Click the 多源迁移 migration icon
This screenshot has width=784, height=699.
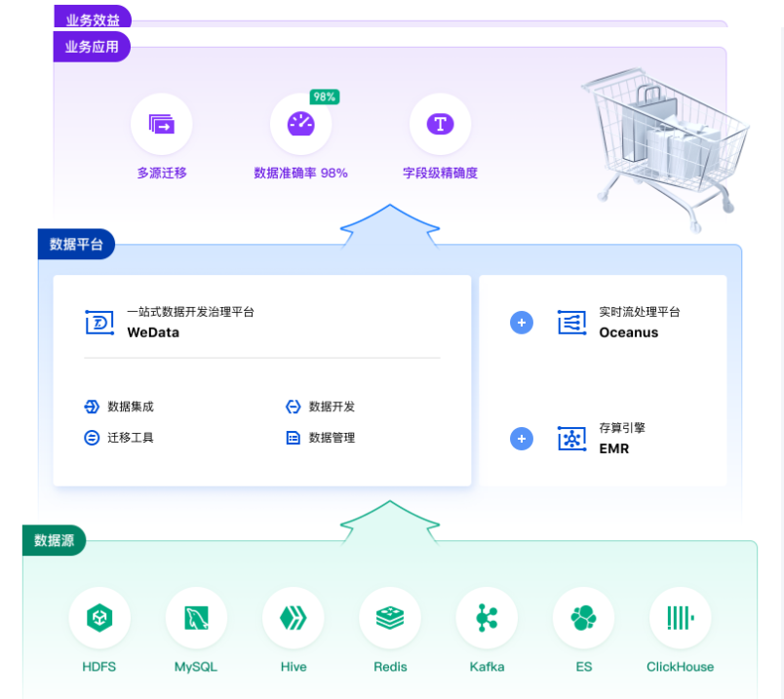tap(162, 124)
